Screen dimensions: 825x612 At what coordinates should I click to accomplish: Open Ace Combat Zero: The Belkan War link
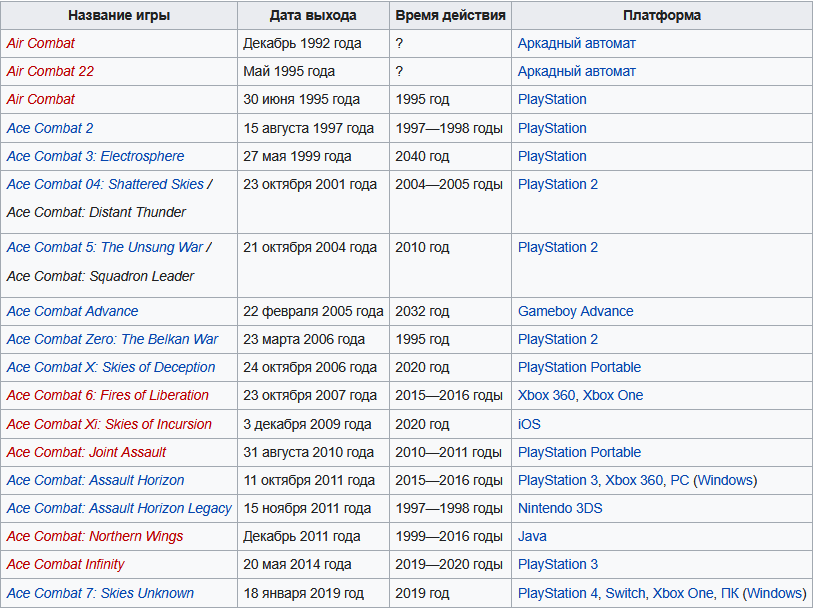(x=112, y=339)
